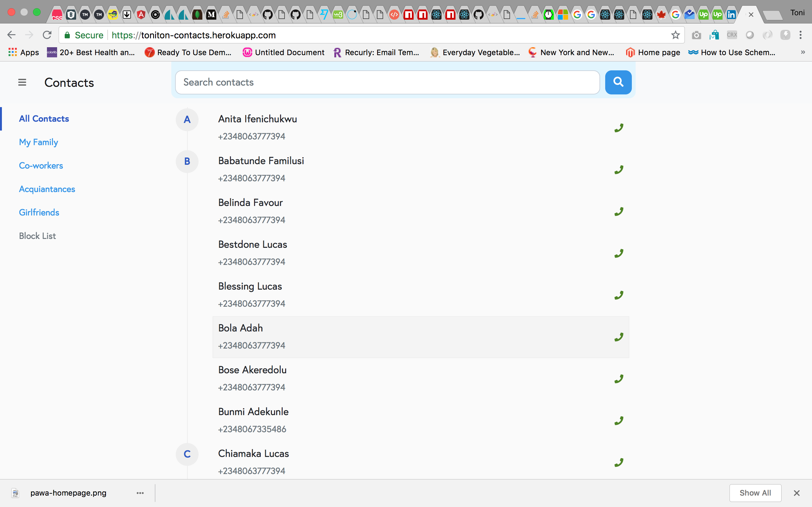Open the hamburger menu beside Contacts

coord(22,82)
